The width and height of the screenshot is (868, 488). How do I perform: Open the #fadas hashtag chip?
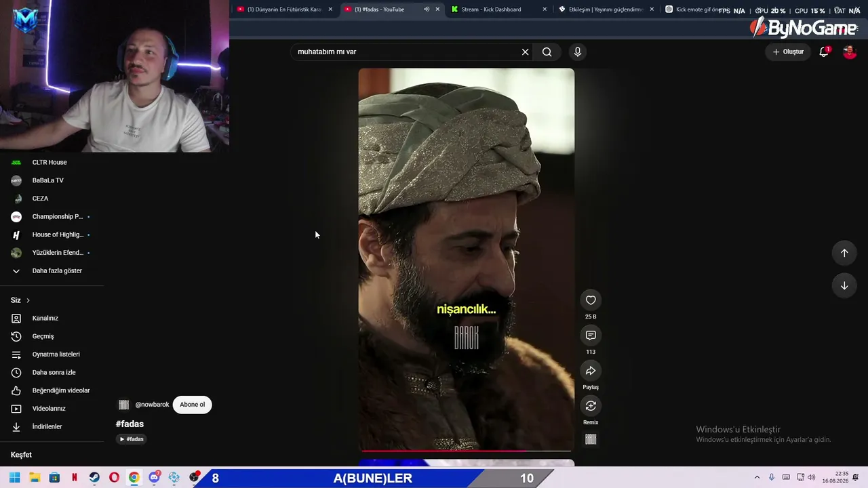tap(132, 439)
